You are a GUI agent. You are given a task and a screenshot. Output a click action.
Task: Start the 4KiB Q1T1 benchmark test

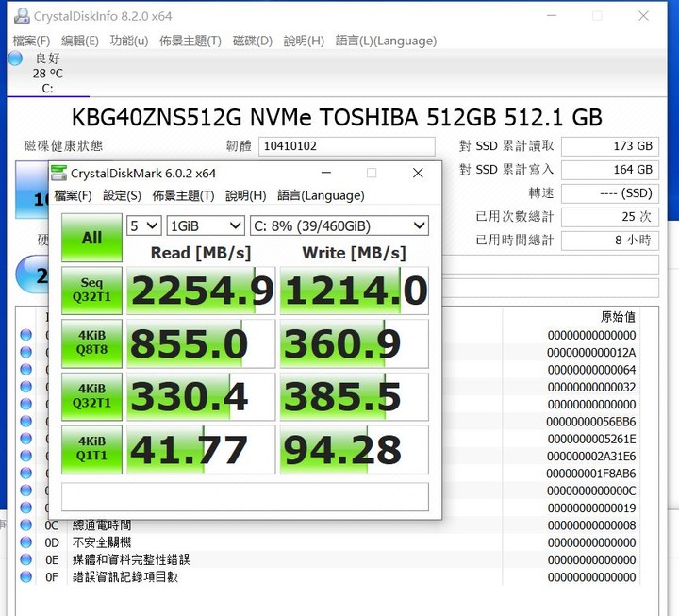(x=91, y=449)
